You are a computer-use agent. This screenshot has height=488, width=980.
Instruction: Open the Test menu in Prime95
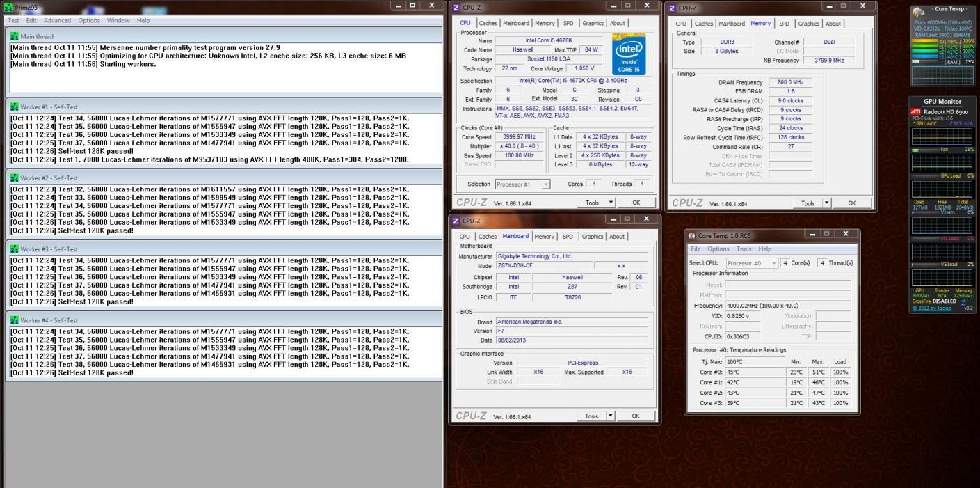click(13, 21)
